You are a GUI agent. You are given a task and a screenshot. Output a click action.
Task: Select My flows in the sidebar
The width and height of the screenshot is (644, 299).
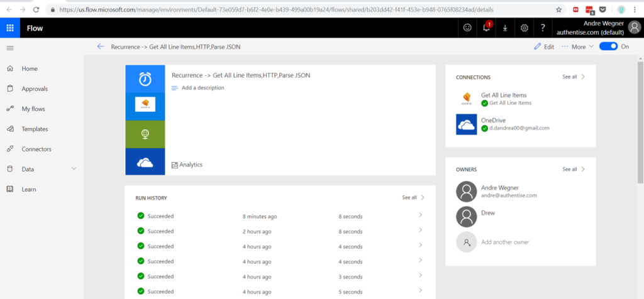pos(33,109)
